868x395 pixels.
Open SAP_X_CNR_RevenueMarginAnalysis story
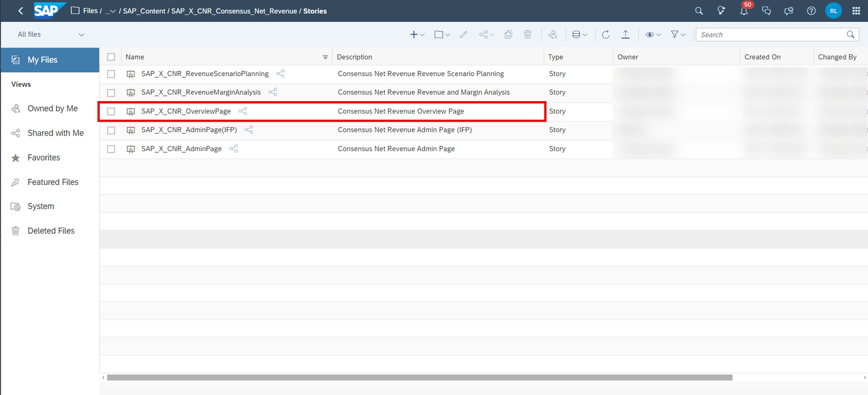(x=201, y=92)
